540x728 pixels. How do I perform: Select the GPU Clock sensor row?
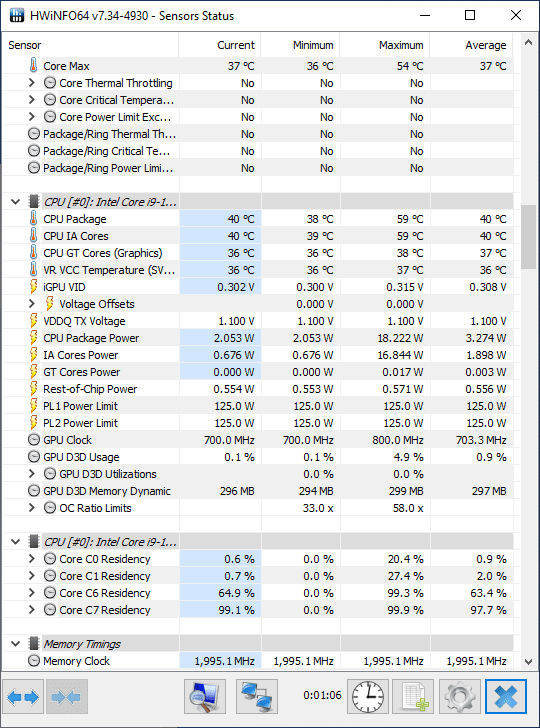click(258, 440)
